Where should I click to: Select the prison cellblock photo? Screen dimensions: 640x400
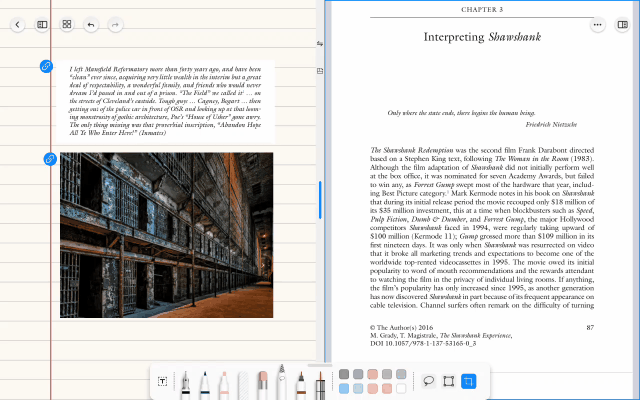point(167,235)
